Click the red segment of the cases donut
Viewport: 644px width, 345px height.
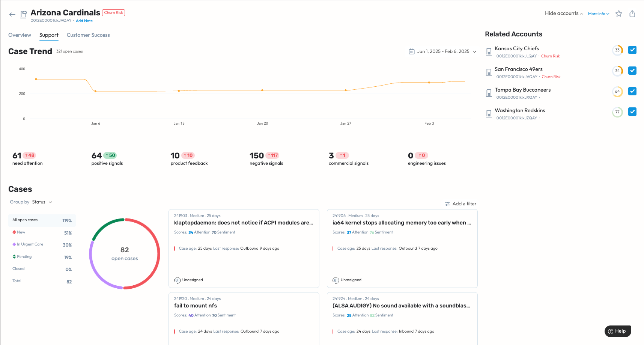pyautogui.click(x=159, y=254)
